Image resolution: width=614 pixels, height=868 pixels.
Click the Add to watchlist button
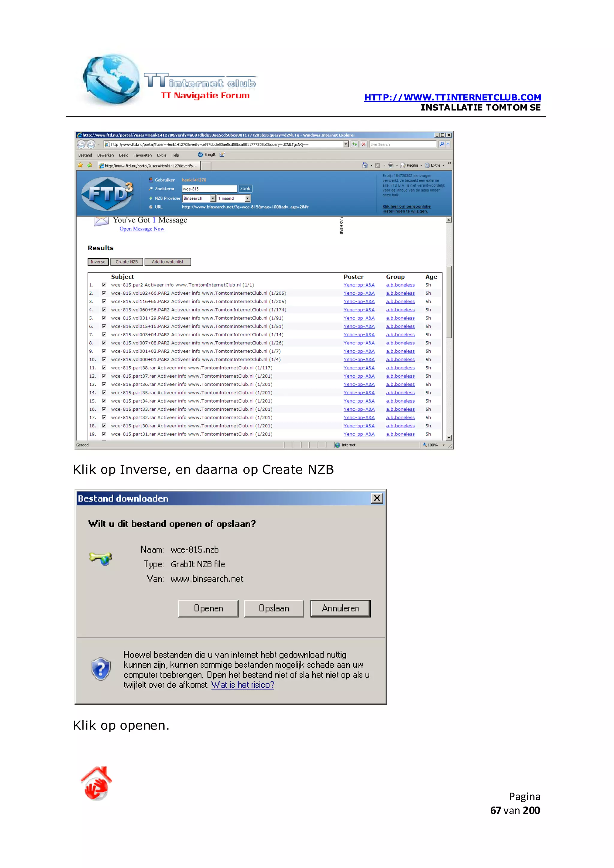[168, 262]
